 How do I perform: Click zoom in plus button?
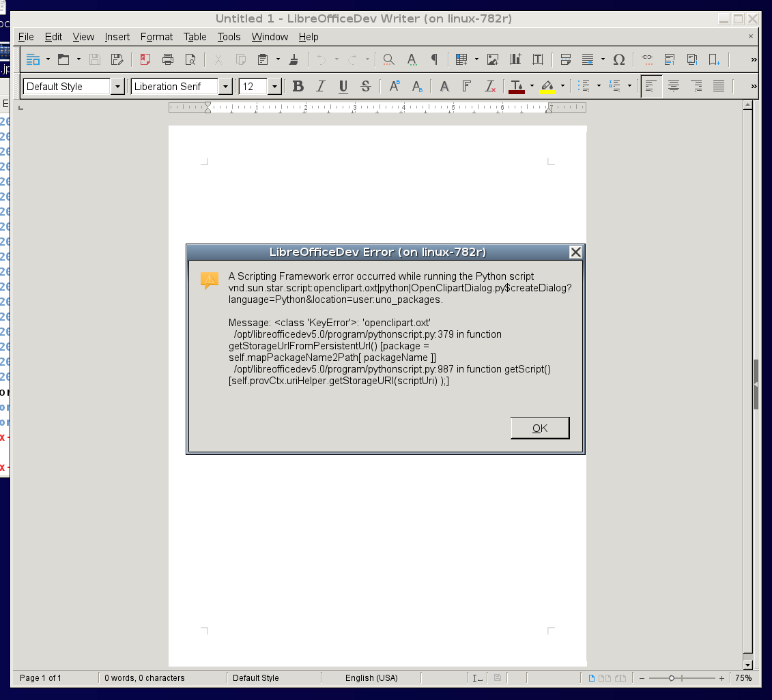(721, 678)
